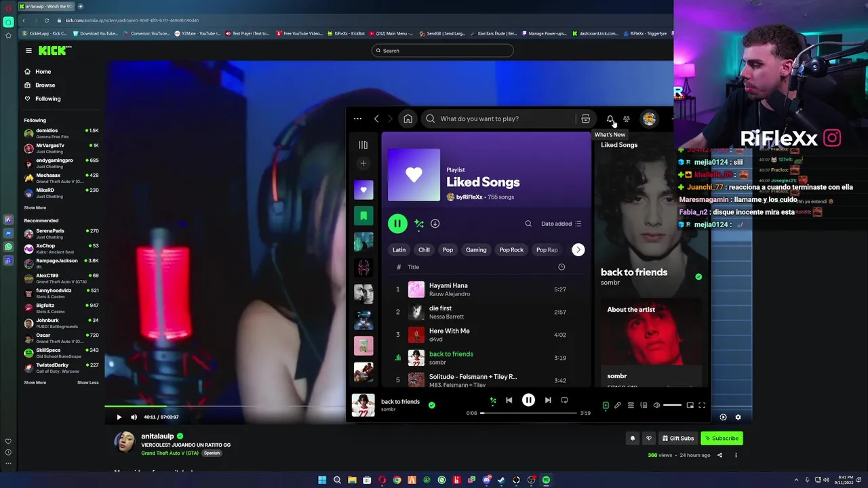Open the Browse icon inside Spotify search box
The width and height of the screenshot is (868, 488).
tap(585, 119)
